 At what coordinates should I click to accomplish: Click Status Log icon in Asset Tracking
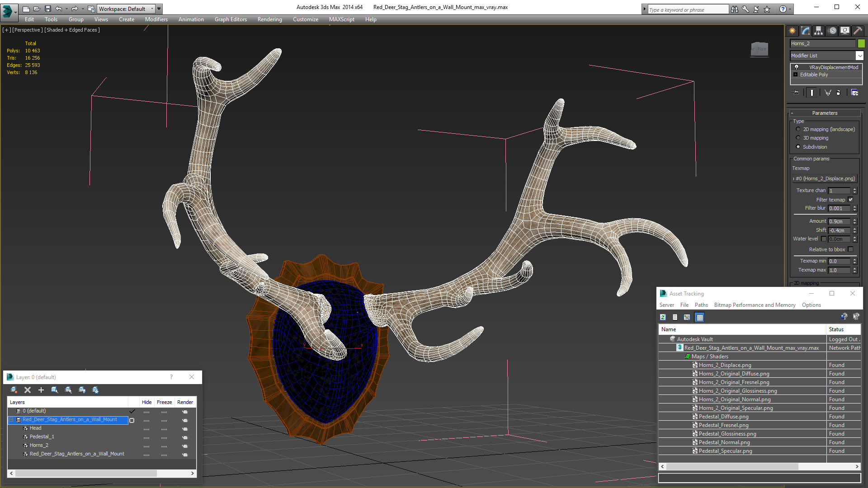click(675, 317)
